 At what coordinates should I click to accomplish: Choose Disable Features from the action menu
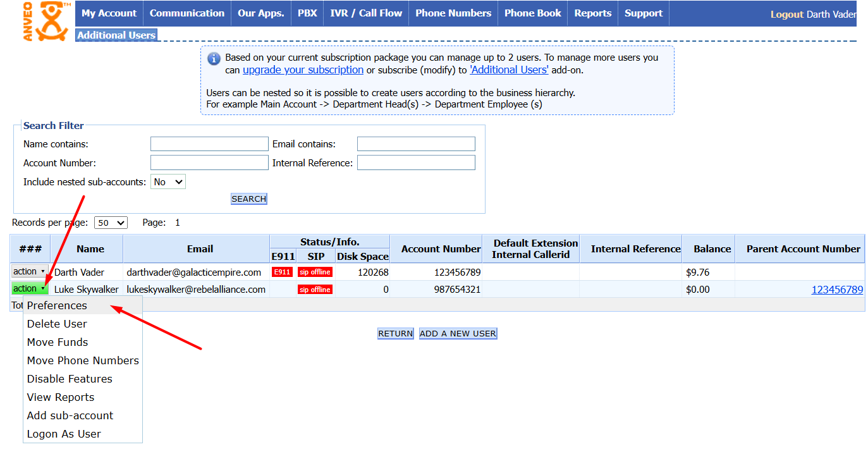click(83, 379)
